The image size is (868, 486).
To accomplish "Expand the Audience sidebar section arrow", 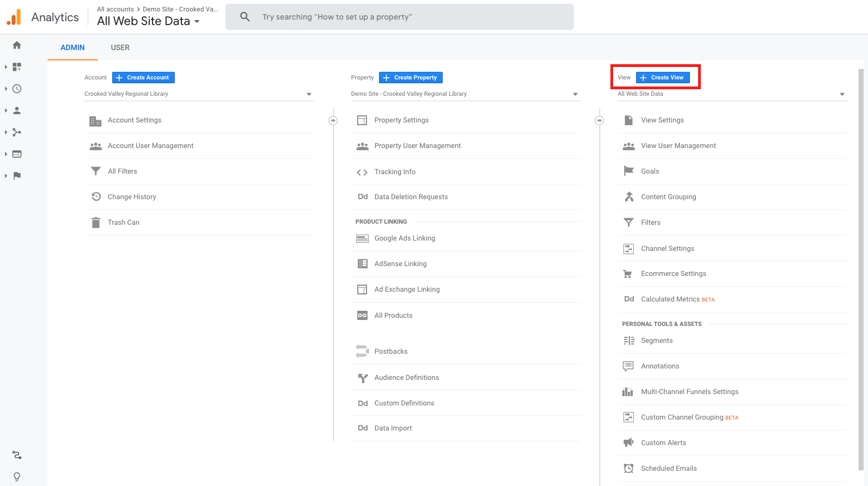I will click(6, 110).
